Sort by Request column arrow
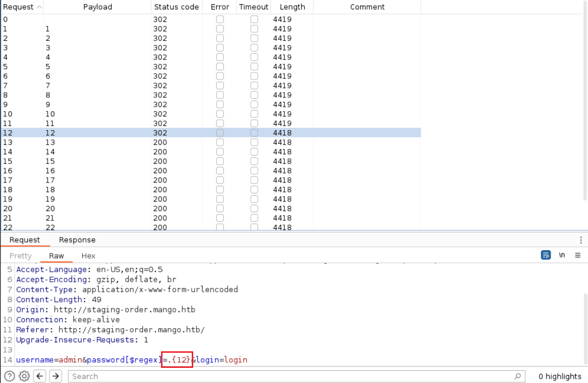588x383 pixels. tap(39, 7)
